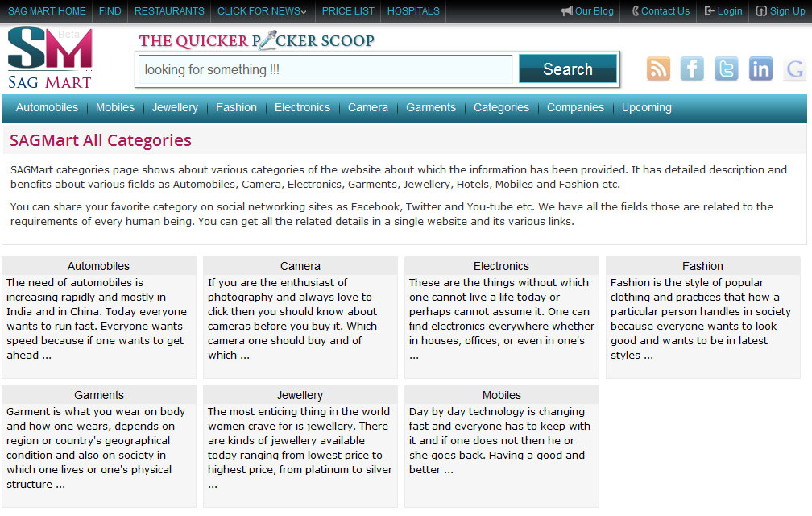Open the Hospitals page
Image resolution: width=812 pixels, height=516 pixels.
pos(413,10)
